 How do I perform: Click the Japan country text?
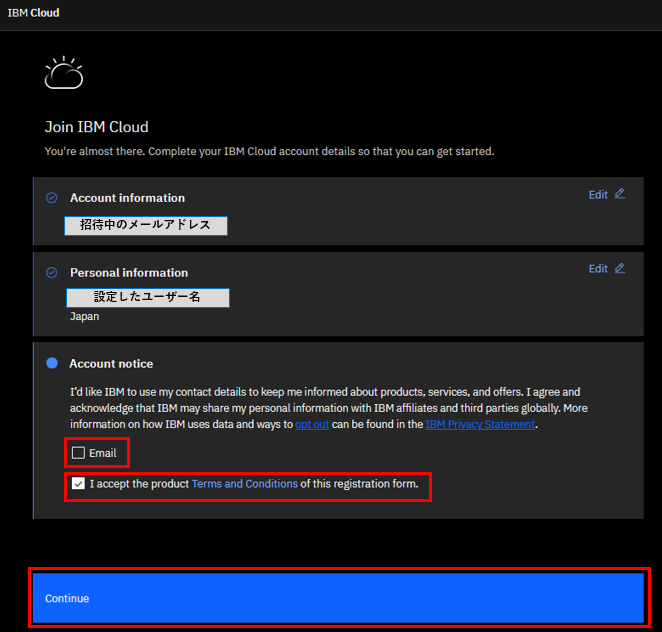[84, 316]
